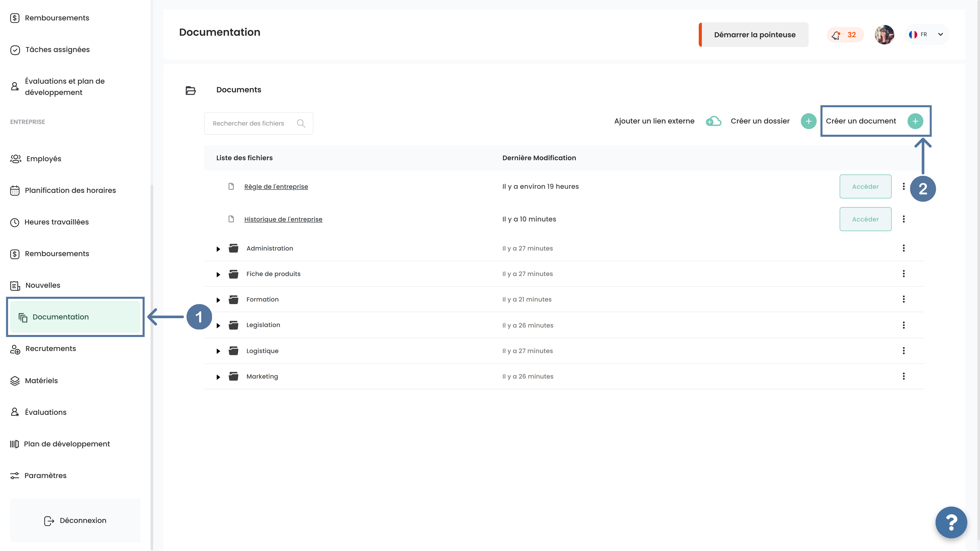Click Dernière Modification column header

(x=539, y=158)
